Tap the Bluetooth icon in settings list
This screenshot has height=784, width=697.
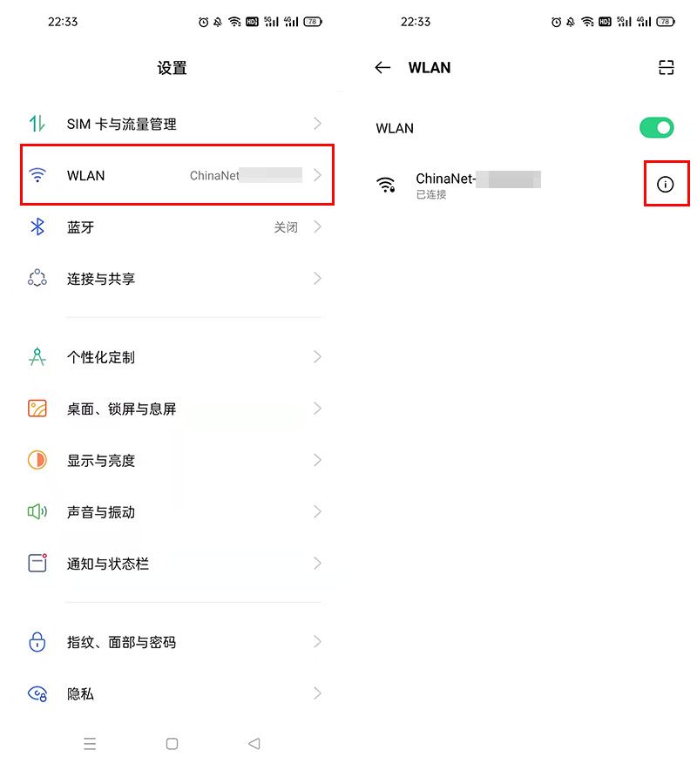(37, 227)
